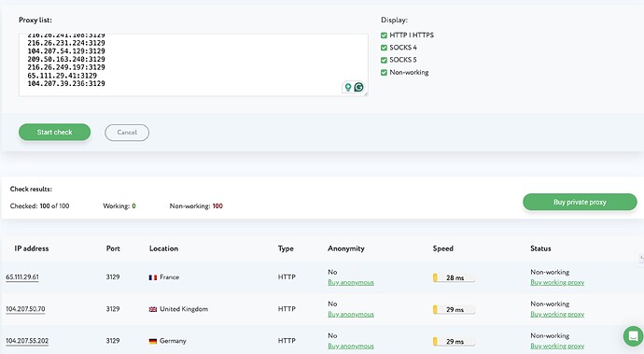
Task: Click the HTTP type cell for France row
Action: (x=287, y=277)
